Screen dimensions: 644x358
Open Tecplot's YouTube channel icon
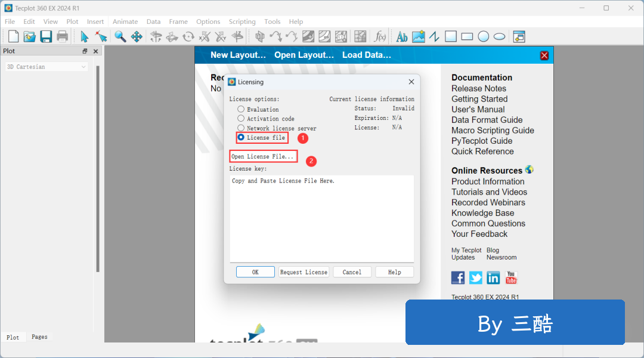(x=511, y=278)
